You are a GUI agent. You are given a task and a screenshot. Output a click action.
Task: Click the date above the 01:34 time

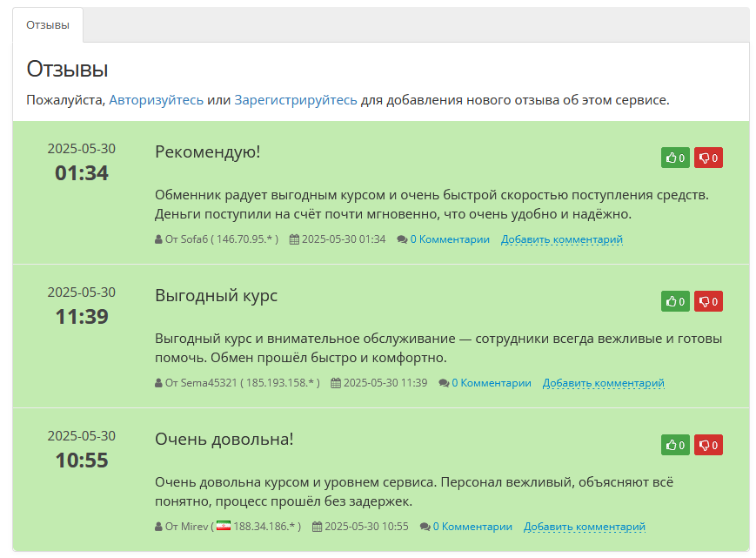coord(82,149)
